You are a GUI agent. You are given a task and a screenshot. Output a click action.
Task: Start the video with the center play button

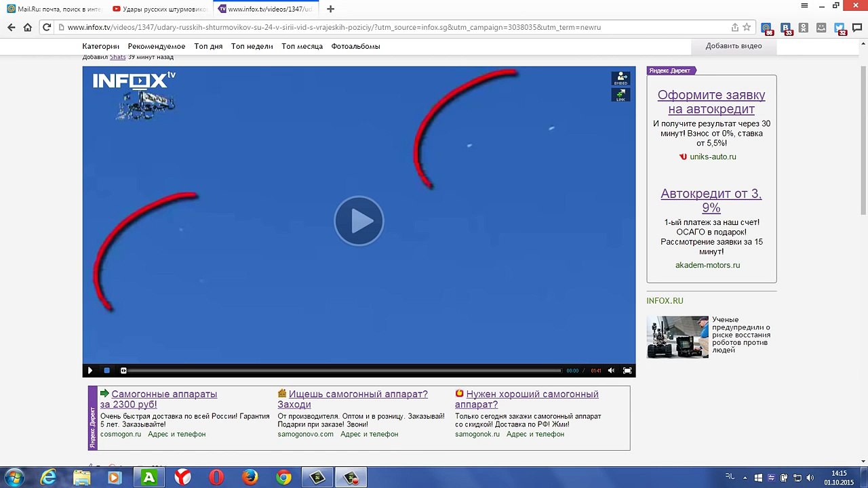point(359,221)
